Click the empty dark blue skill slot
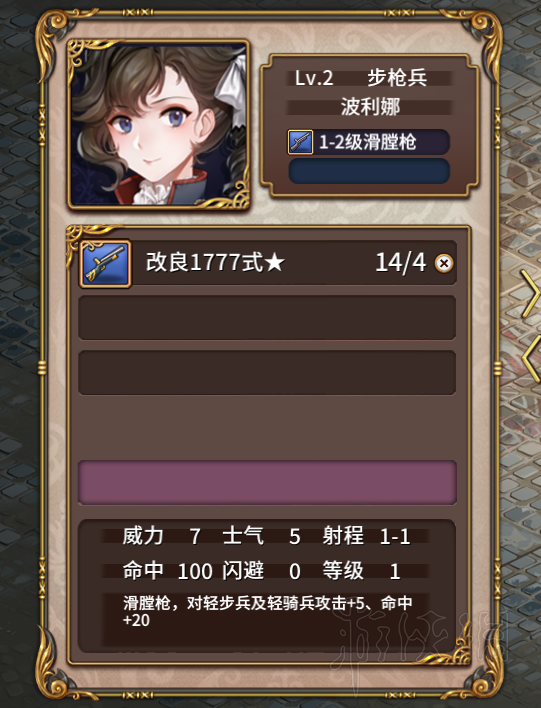The height and width of the screenshot is (708, 541). pyautogui.click(x=369, y=171)
